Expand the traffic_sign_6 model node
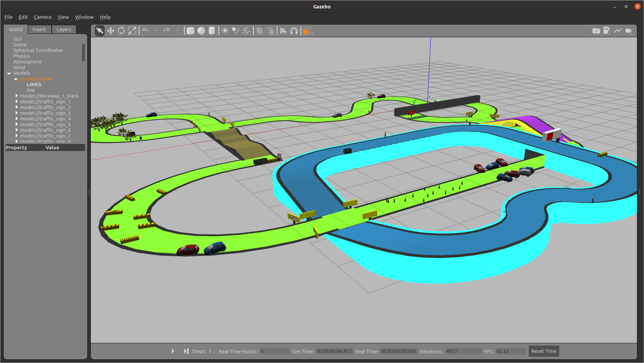644x363 pixels. [16, 130]
